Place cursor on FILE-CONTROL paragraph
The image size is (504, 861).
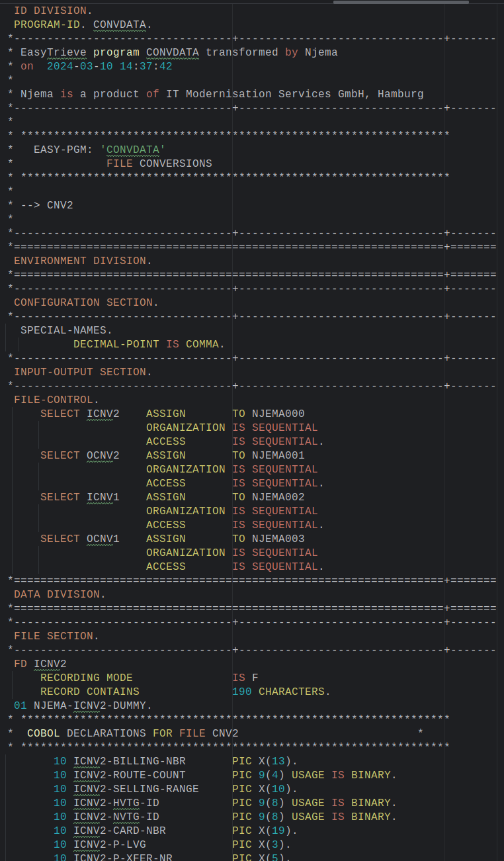click(56, 400)
